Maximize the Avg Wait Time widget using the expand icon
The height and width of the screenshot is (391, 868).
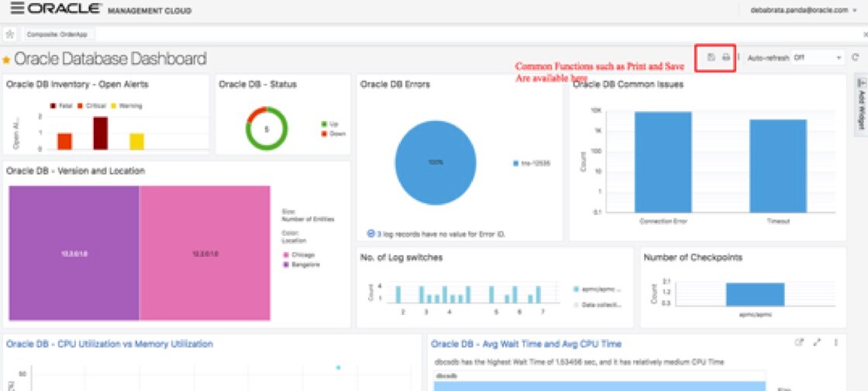click(817, 343)
